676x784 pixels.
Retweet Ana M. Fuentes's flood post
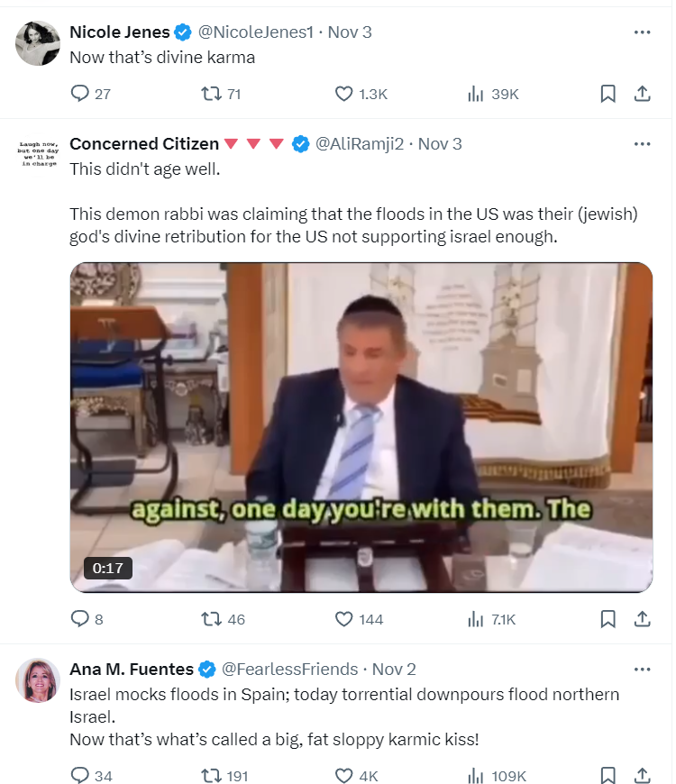pos(210,776)
